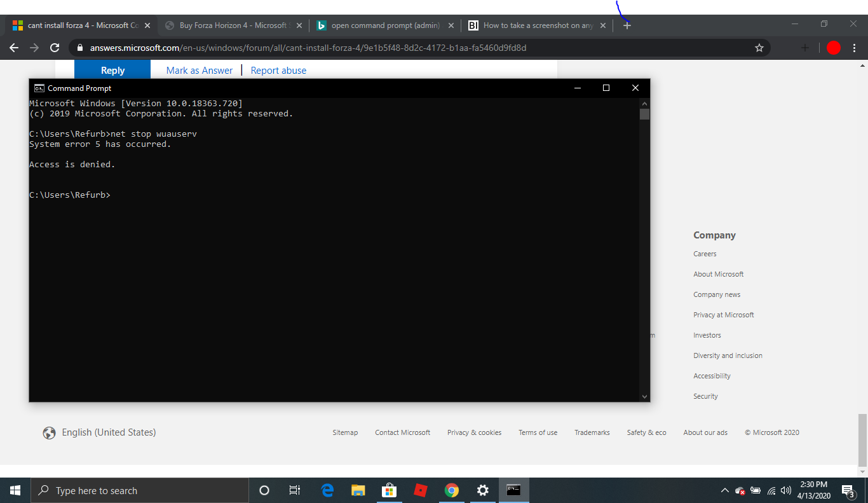This screenshot has height=503, width=868.
Task: Click the Report abuse link
Action: pyautogui.click(x=278, y=71)
